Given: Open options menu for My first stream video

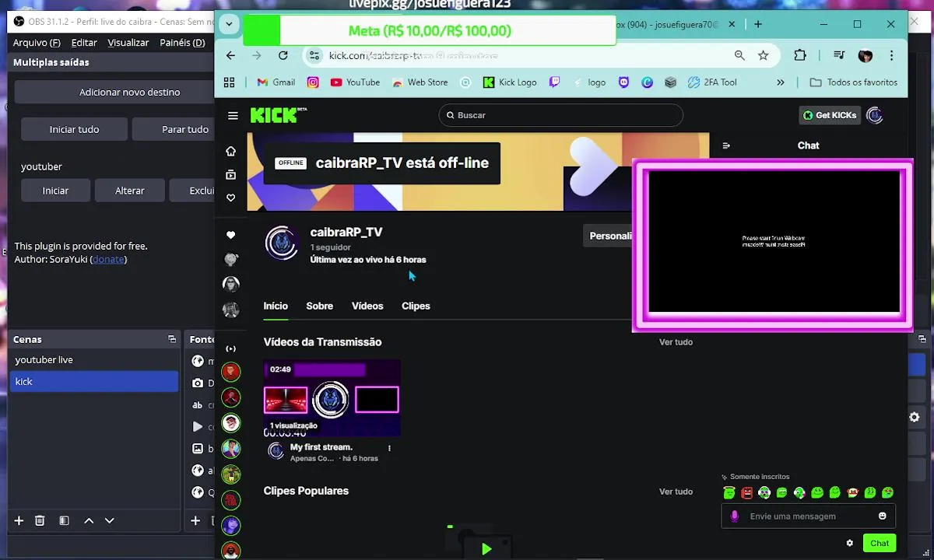Looking at the screenshot, I should click(389, 448).
